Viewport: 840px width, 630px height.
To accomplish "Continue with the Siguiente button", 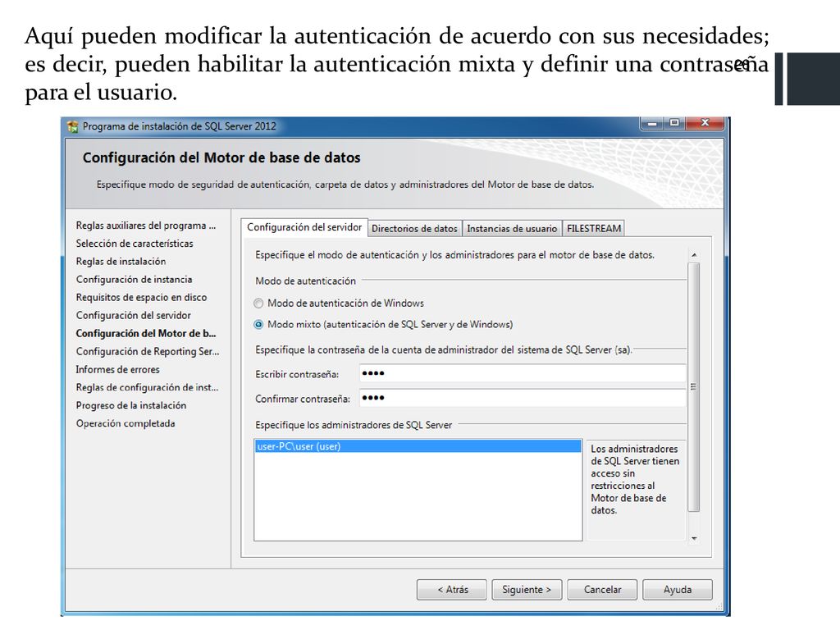I will coord(527,590).
